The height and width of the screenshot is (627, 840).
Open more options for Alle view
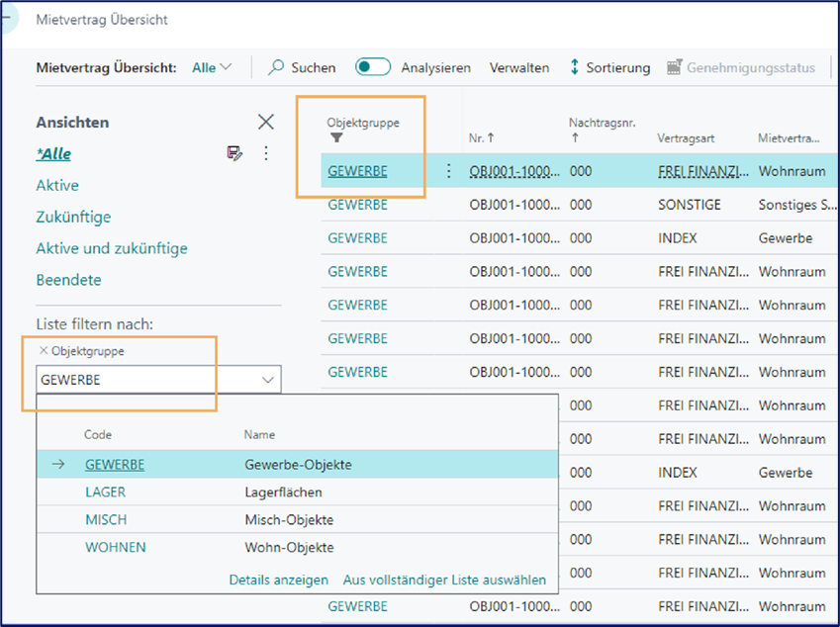pos(265,153)
